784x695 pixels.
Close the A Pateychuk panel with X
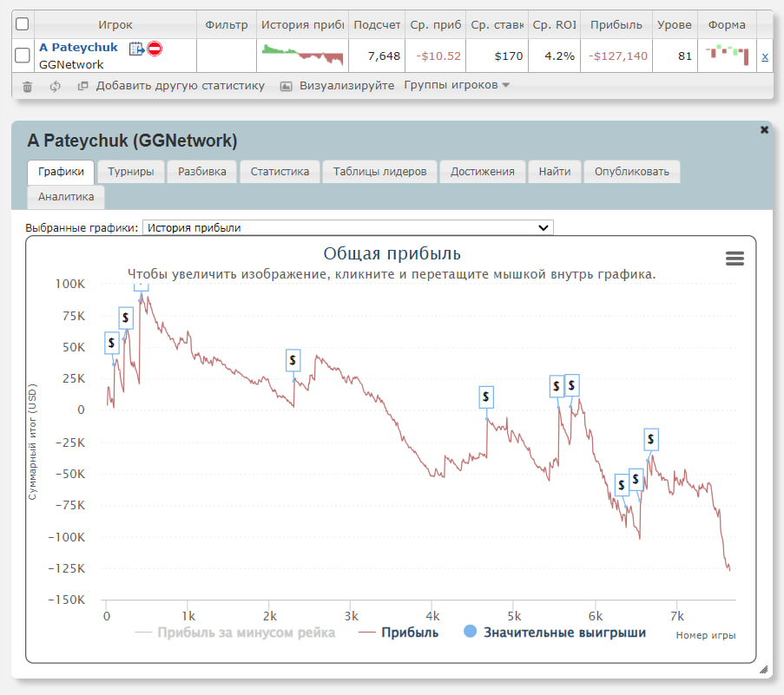[764, 129]
